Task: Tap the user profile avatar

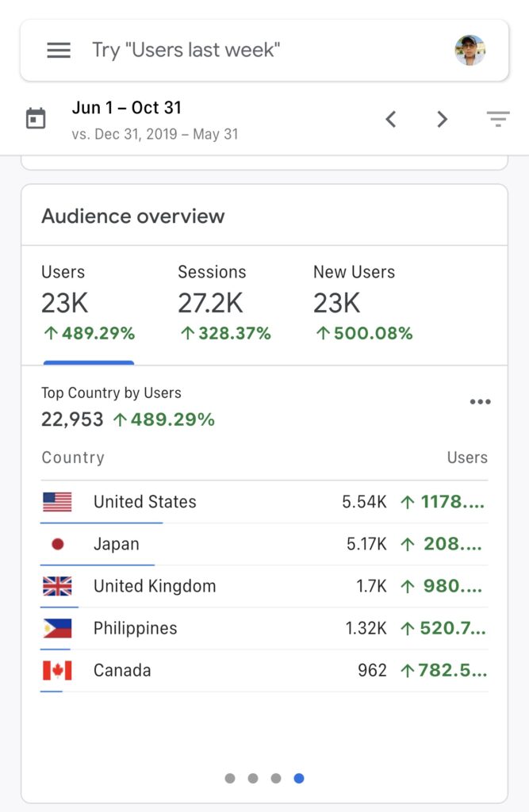Action: 470,50
